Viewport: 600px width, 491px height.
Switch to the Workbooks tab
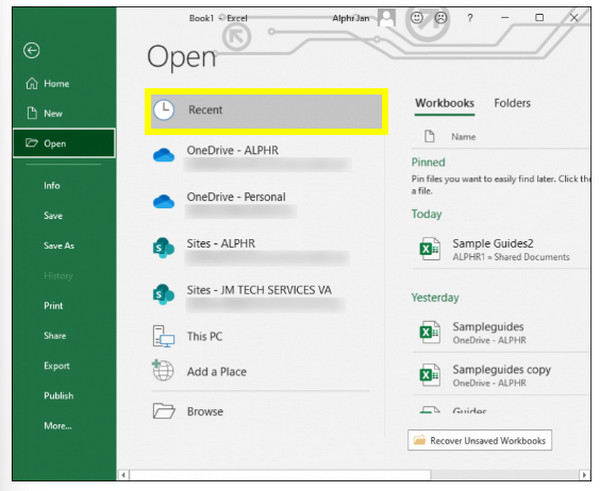pyautogui.click(x=444, y=103)
